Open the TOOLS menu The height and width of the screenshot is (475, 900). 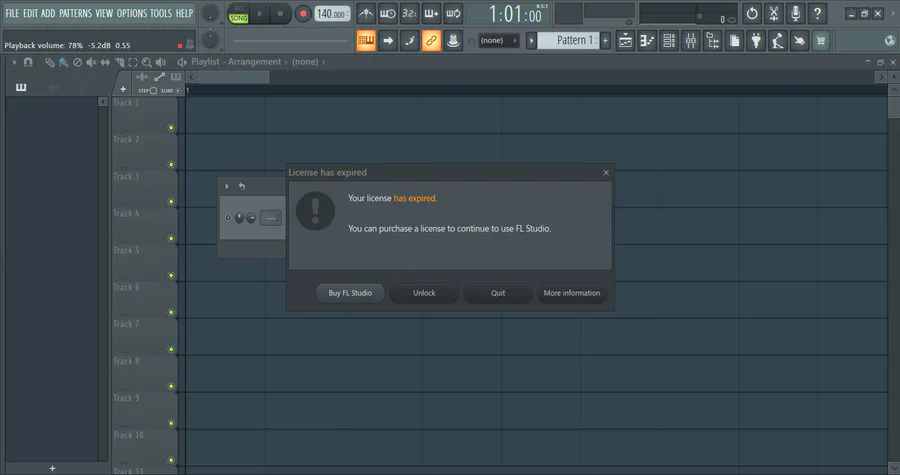[x=161, y=13]
